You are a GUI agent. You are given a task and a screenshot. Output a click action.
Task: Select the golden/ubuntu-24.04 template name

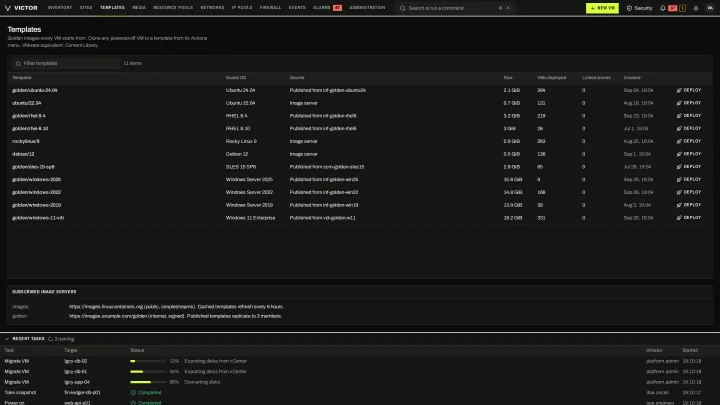(35, 90)
